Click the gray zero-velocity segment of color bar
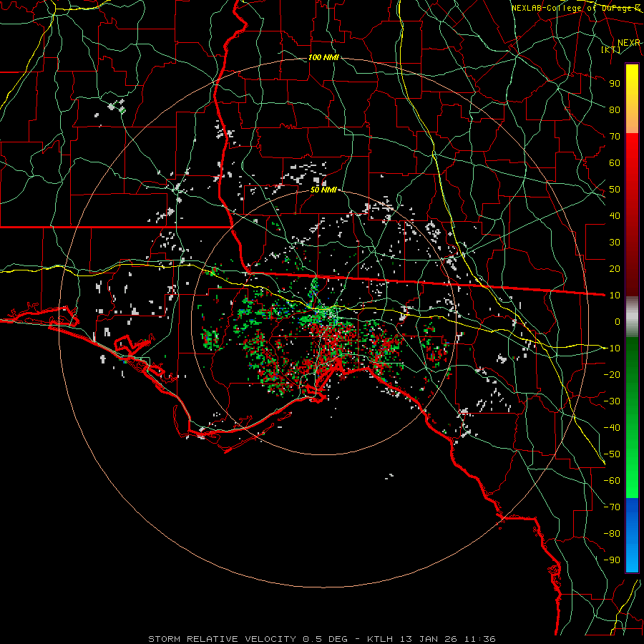 point(632,317)
